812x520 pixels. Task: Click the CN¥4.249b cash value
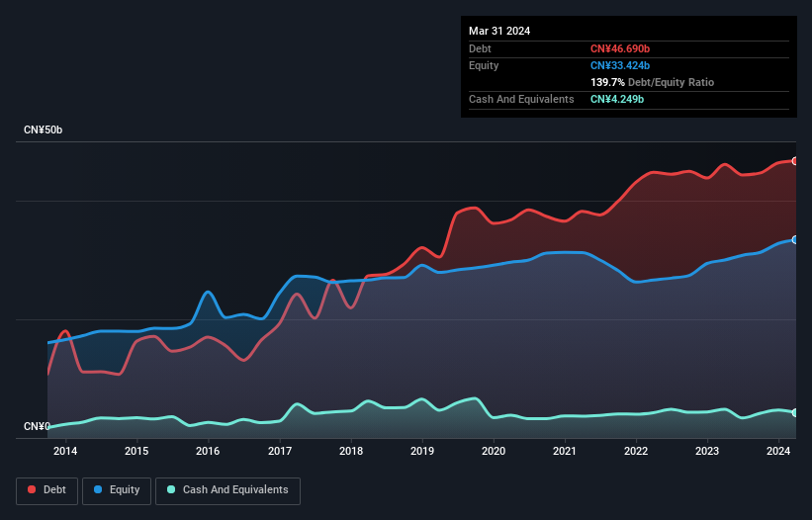click(x=617, y=99)
